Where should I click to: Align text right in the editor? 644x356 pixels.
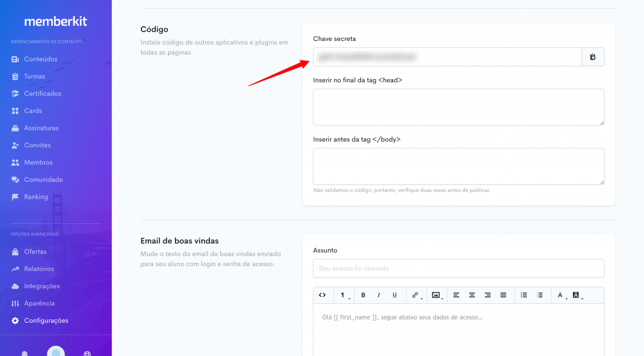click(487, 295)
